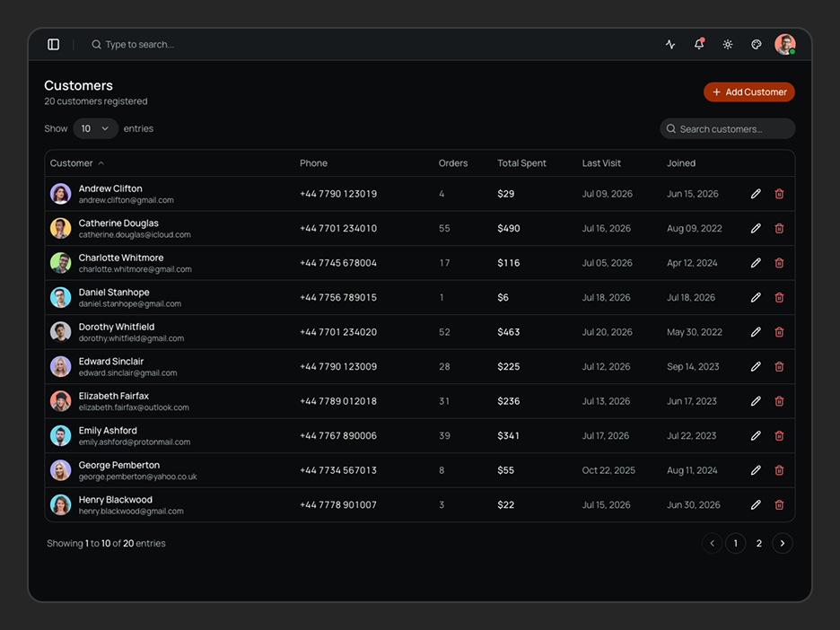The width and height of the screenshot is (840, 630).
Task: Edit Dorothy Whitfield with the pencil icon
Action: click(x=756, y=332)
